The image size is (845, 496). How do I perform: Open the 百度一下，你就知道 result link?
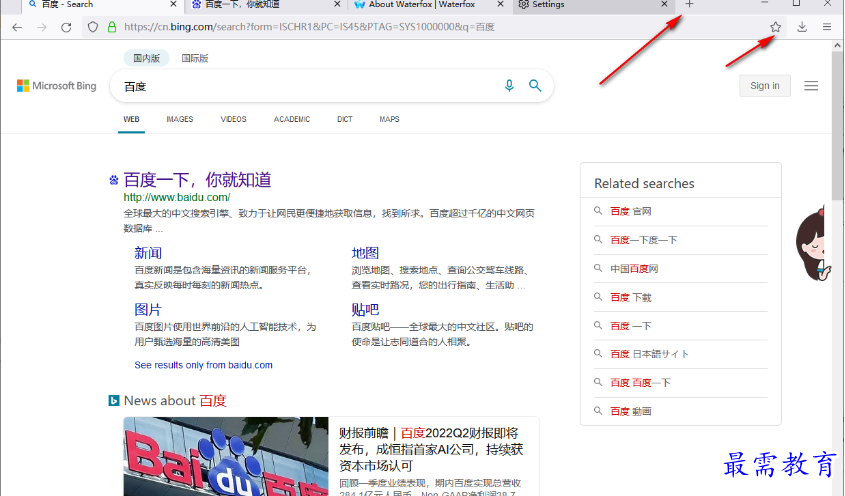coord(197,180)
